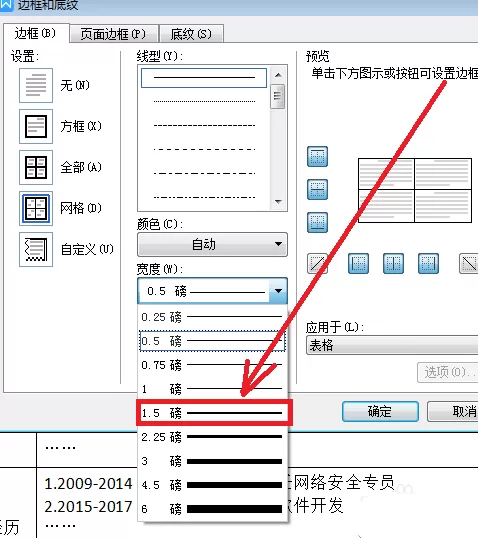The height and width of the screenshot is (538, 478).
Task: Choose the 网格(D) grid border icon
Action: [x=36, y=208]
